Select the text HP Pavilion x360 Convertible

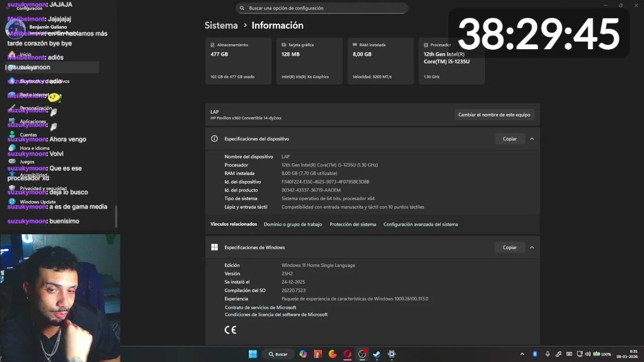coord(246,118)
